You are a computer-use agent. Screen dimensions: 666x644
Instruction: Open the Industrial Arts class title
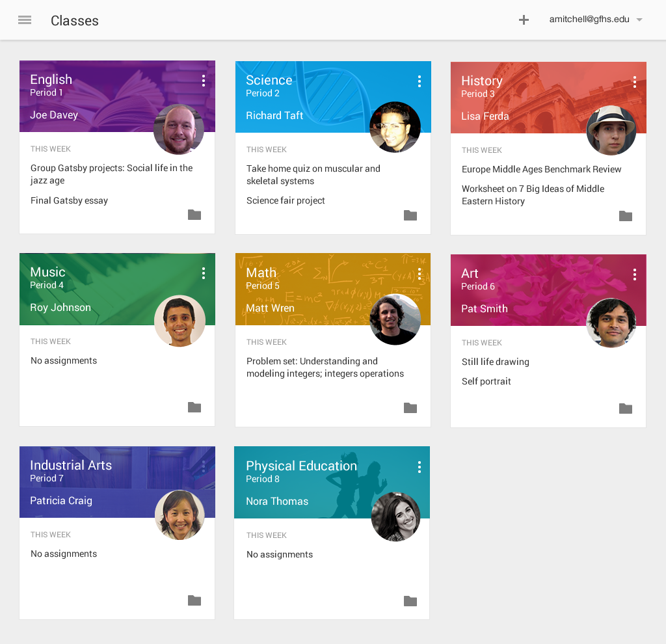[71, 465]
